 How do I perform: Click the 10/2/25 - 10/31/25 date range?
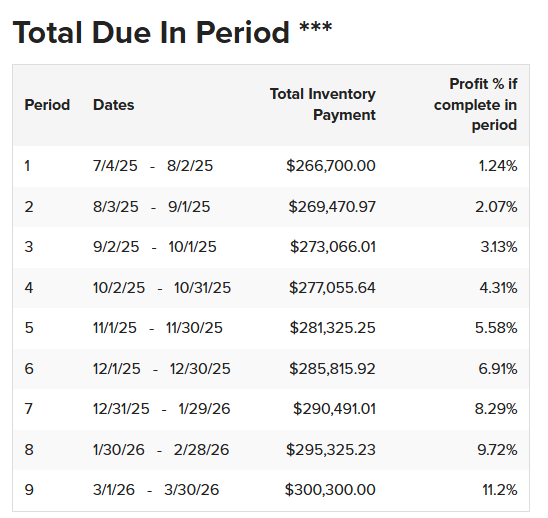(x=162, y=288)
